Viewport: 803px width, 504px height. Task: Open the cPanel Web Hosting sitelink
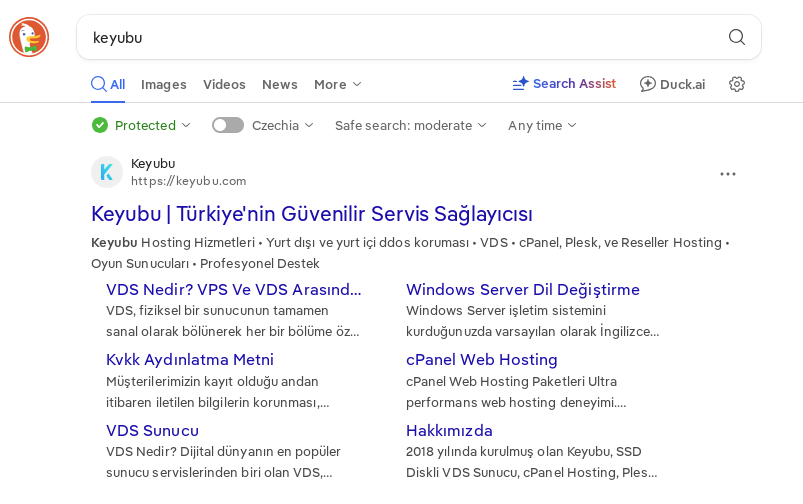[481, 360]
